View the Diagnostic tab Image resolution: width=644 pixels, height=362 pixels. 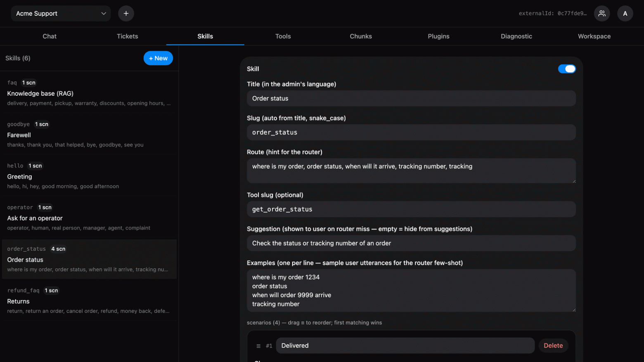pos(516,36)
